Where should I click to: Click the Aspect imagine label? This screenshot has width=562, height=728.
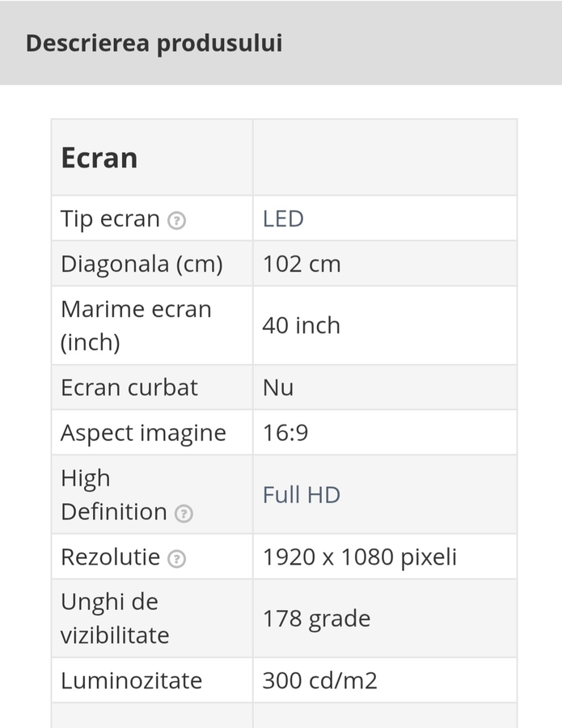[x=143, y=433]
